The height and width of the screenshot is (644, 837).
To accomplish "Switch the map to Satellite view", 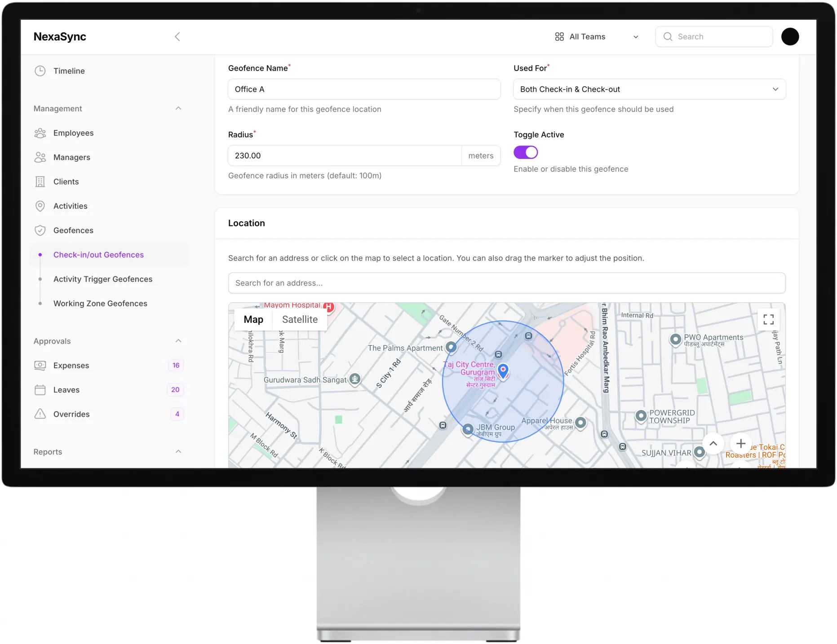I will (x=299, y=319).
